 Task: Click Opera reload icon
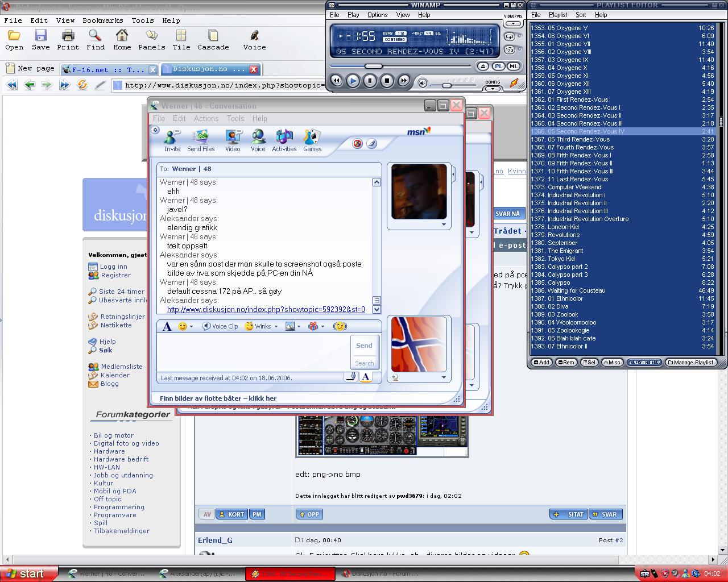tap(82, 85)
